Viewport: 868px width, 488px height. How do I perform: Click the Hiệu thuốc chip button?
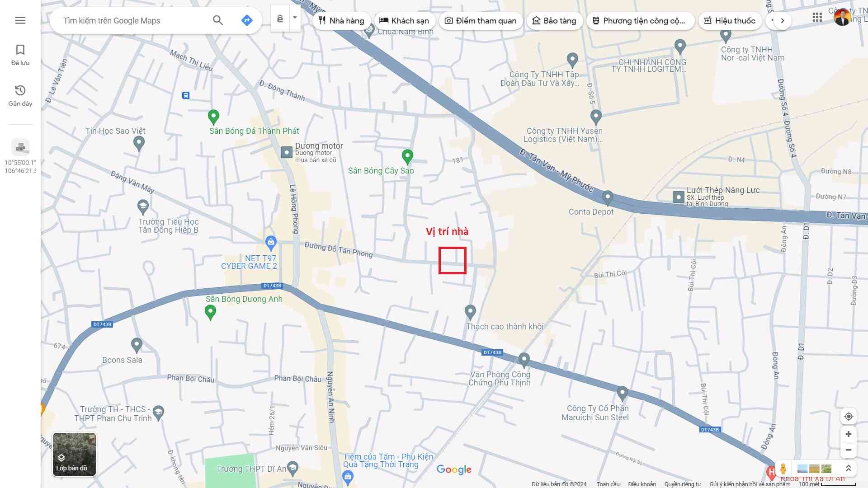tap(730, 21)
